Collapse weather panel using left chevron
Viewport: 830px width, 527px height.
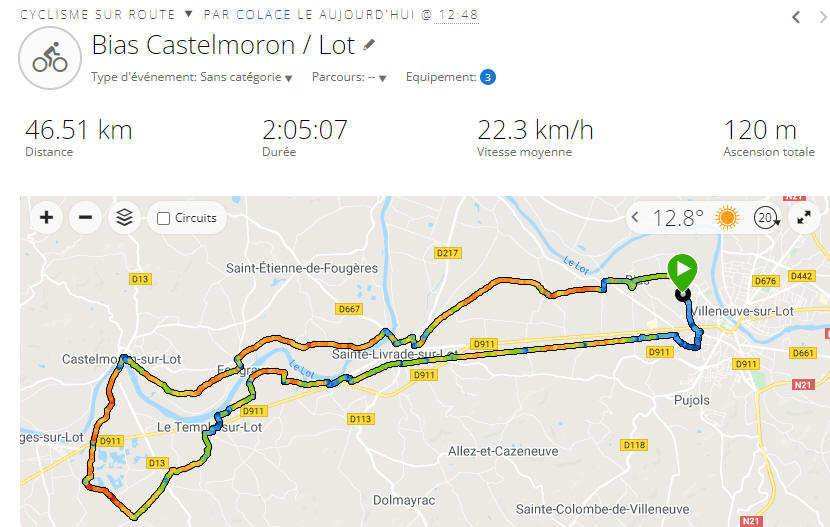[x=635, y=217]
